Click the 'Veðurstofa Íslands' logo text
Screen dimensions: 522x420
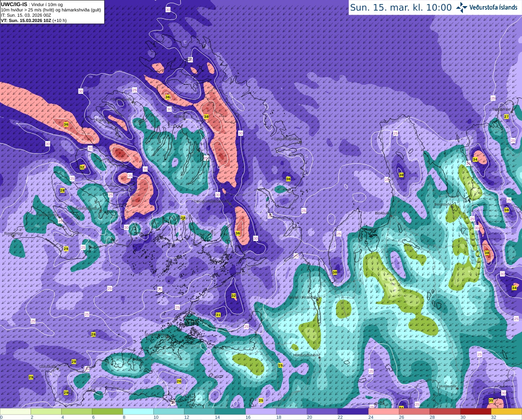point(493,7)
